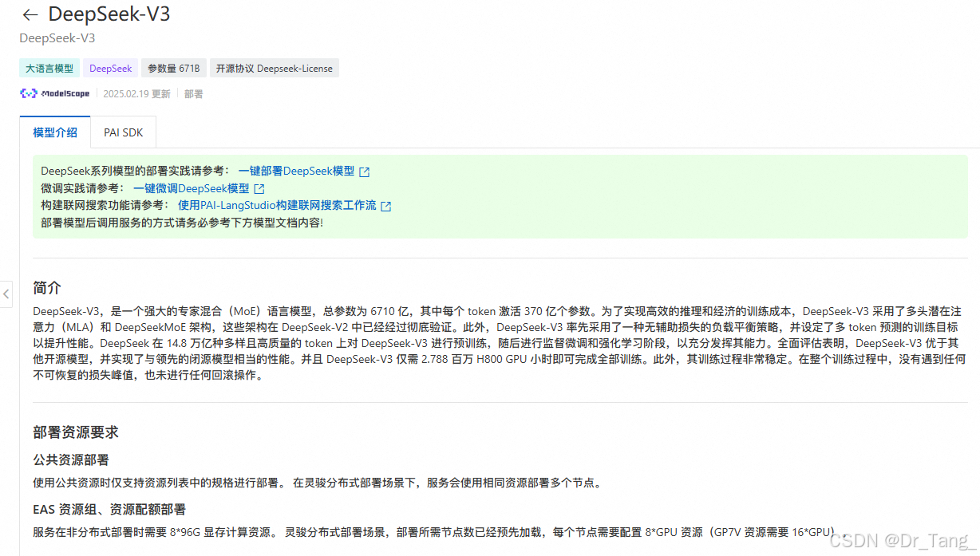Click the 参数量 671B tag
Screen dimensions: 980x556
tap(174, 69)
